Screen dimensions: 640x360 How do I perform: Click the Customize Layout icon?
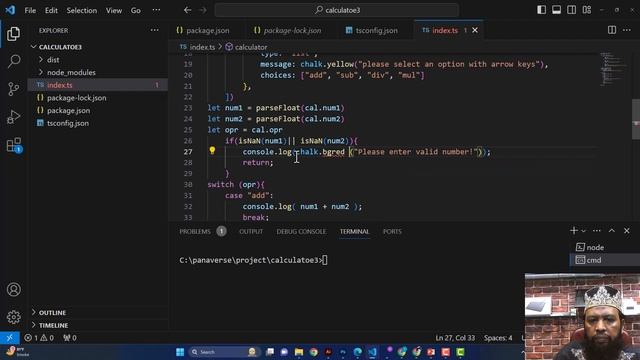coord(587,10)
